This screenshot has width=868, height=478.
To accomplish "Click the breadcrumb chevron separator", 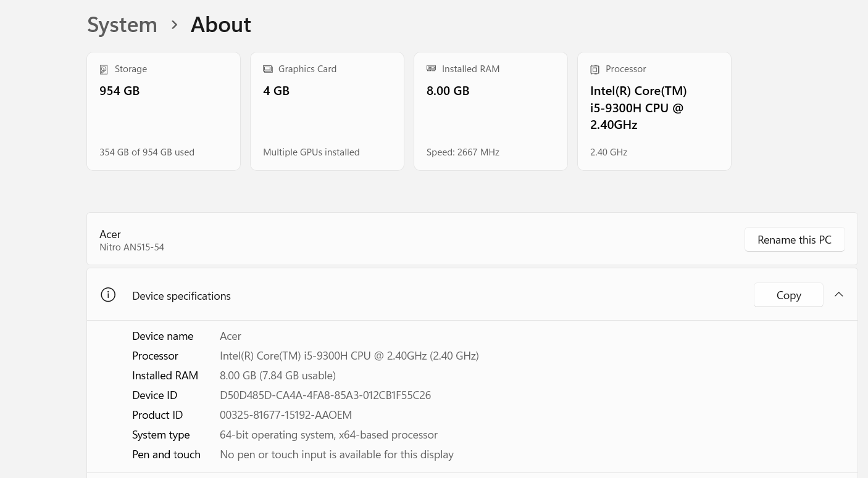I will click(x=175, y=25).
